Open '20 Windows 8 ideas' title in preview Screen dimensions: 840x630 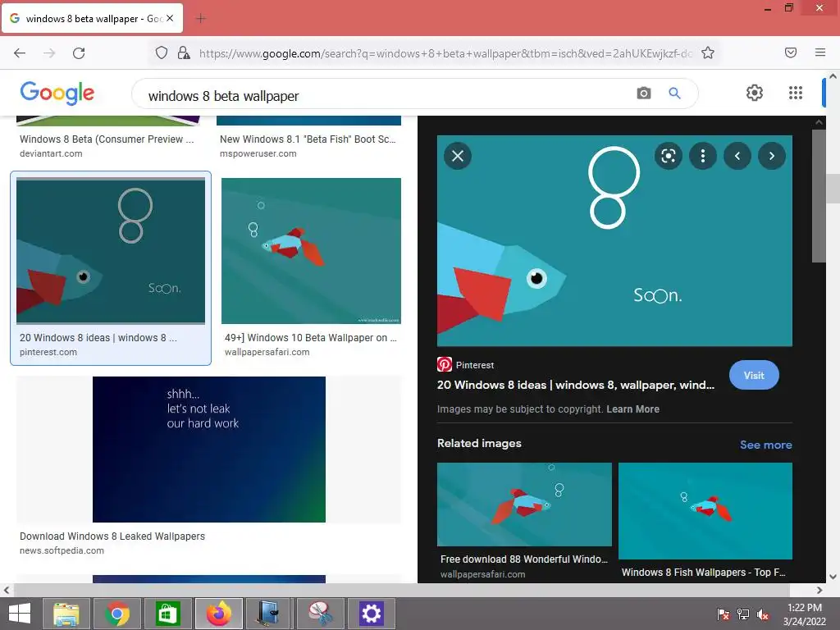(x=575, y=386)
